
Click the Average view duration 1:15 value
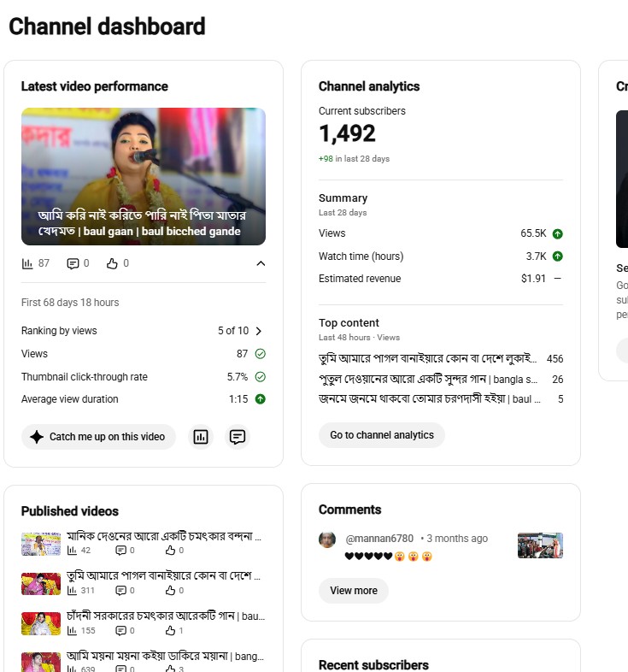click(238, 399)
